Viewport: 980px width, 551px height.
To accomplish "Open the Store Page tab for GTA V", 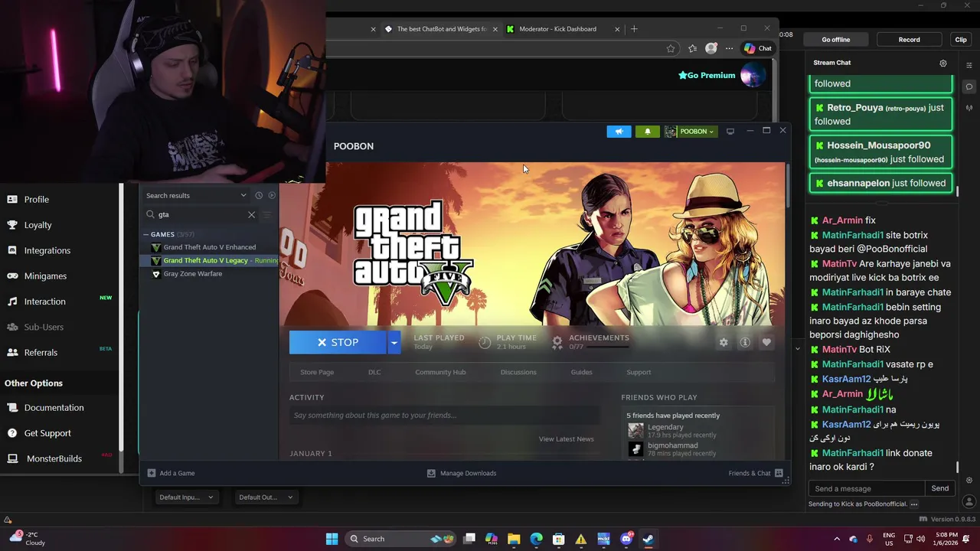I will pos(317,372).
